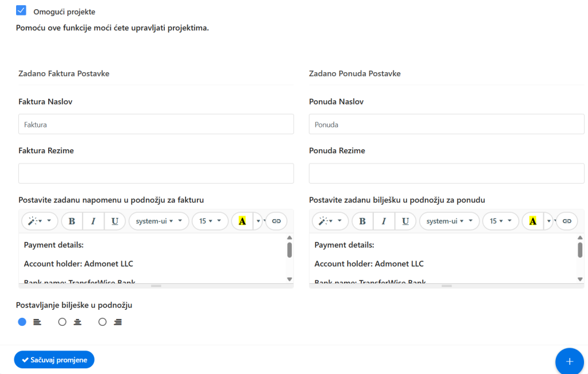Screen dimensions: 588x374
Task: Apply Underline in invoice footer editor
Action: (x=115, y=221)
